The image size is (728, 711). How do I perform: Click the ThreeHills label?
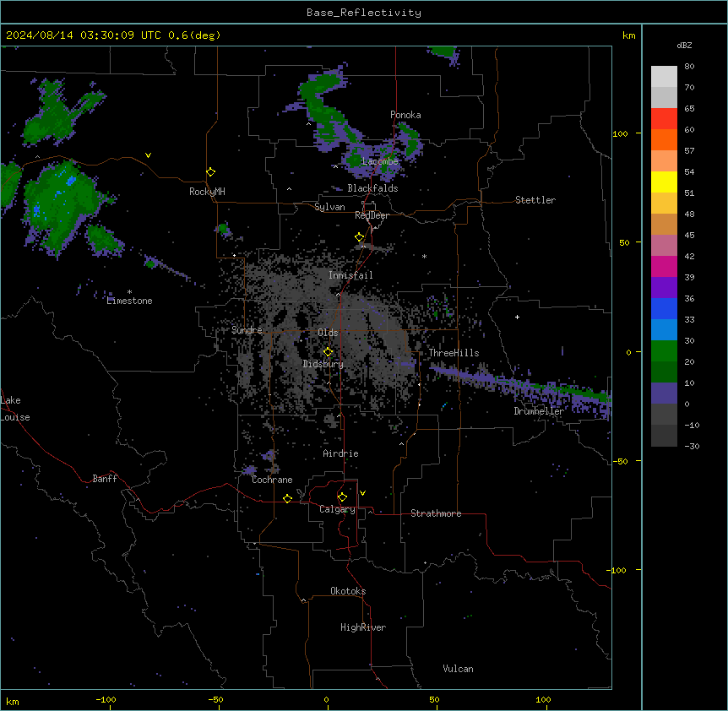pos(454,353)
